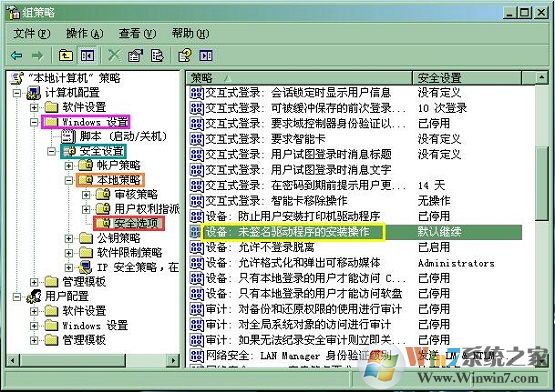
Task: Click the 计算机配置 computer icon
Action: click(x=34, y=93)
